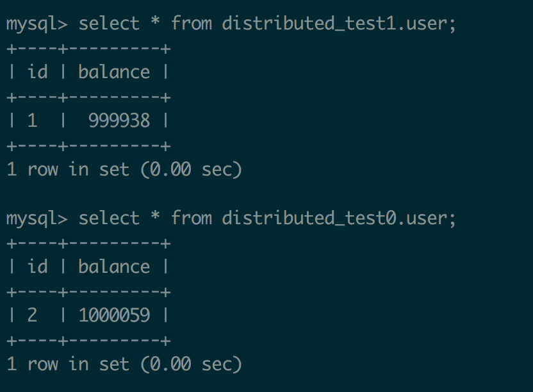
Task: Click the balance value 999938
Action: (x=119, y=120)
